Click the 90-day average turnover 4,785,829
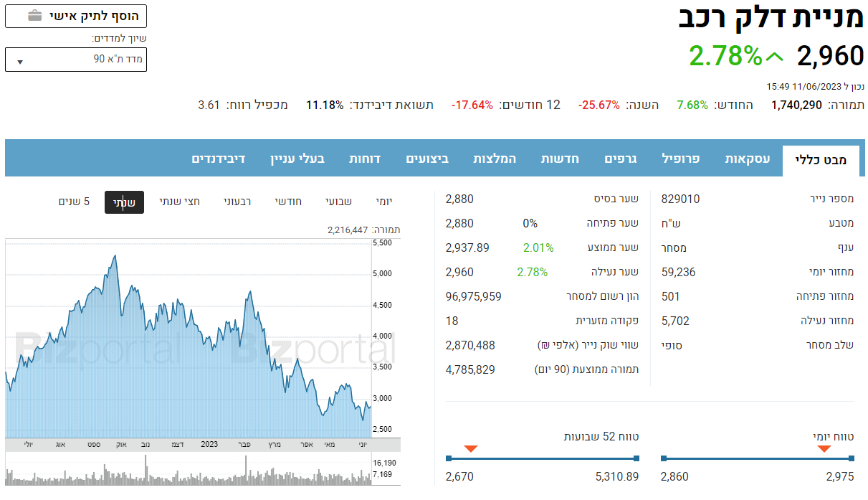The height and width of the screenshot is (500, 868). 470,369
